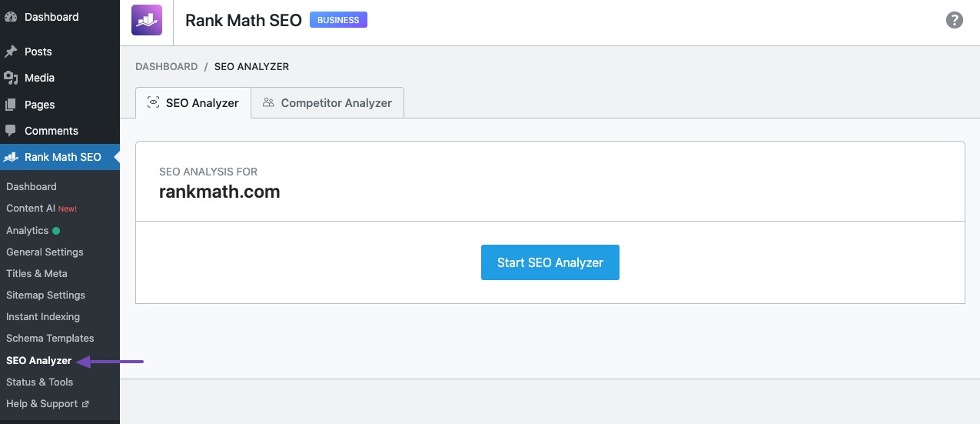Select the SEO Analyzer tab
Image resolution: width=980 pixels, height=424 pixels.
pyautogui.click(x=193, y=102)
